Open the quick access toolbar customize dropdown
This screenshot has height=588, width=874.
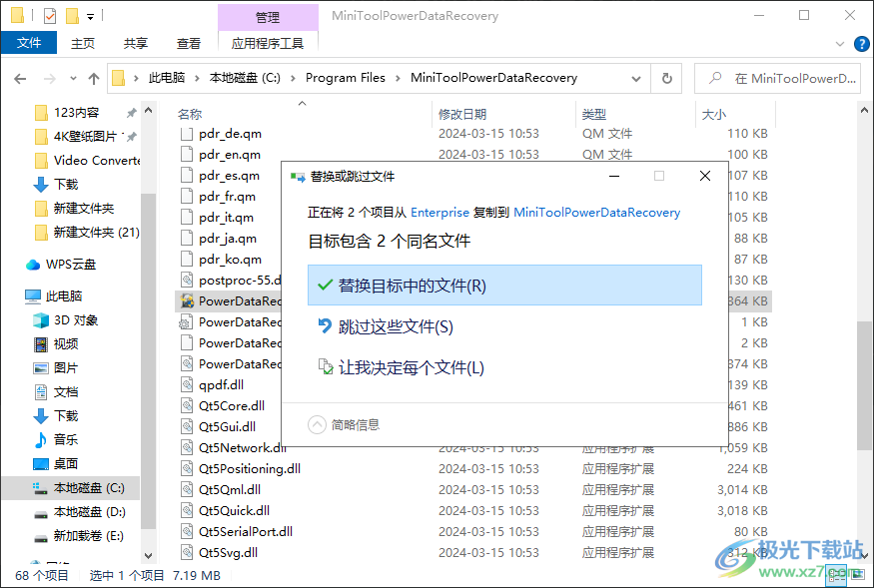[90, 15]
